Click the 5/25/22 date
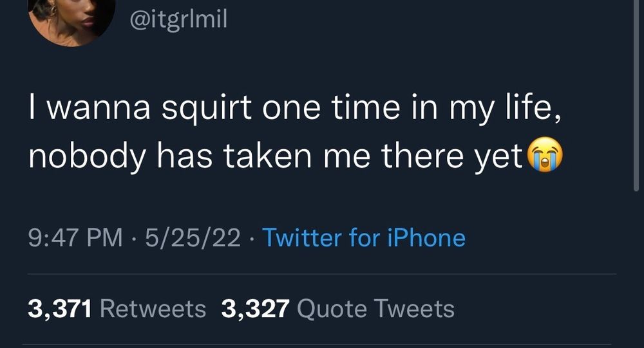Screen dimensions: 644x348 point(193,237)
